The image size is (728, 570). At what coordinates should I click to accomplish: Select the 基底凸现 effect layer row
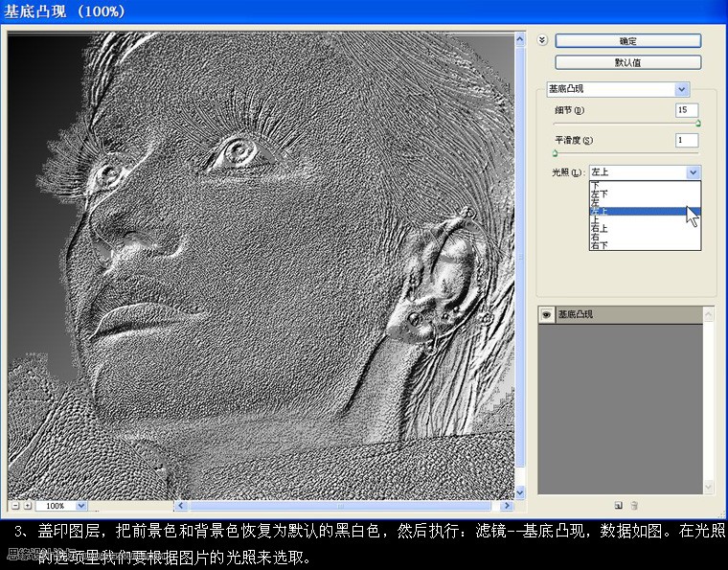[621, 315]
